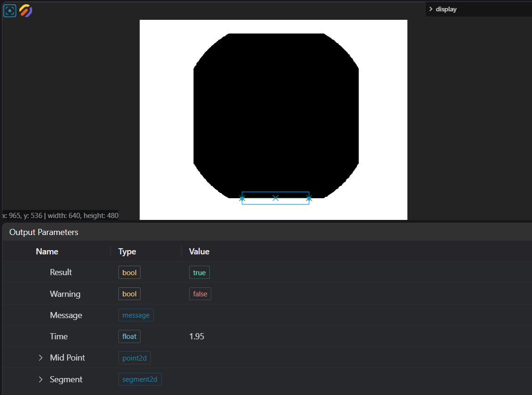Click the center of the black shape
Image resolution: width=532 pixels, height=395 pixels.
[276, 116]
